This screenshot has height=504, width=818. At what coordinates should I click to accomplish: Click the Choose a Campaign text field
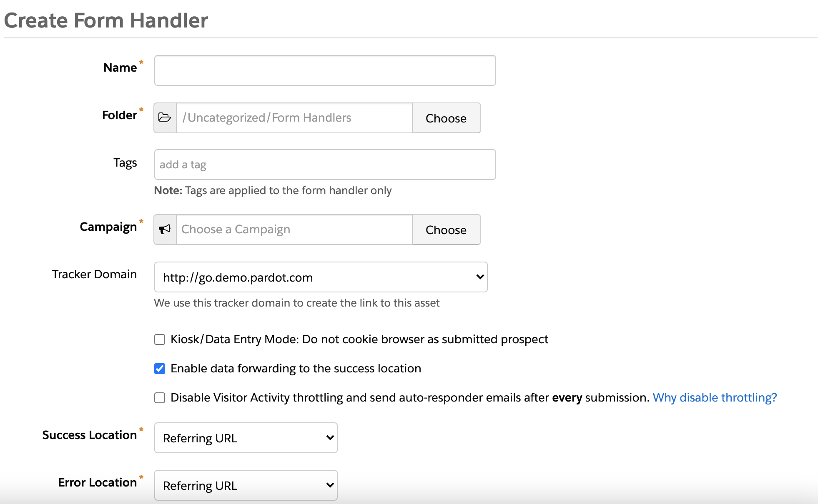point(294,230)
